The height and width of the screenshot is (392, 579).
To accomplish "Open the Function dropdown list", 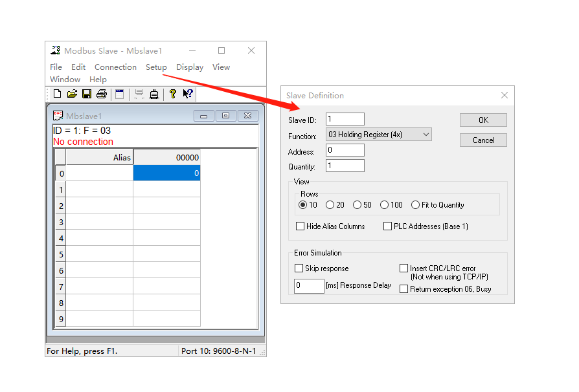I will pyautogui.click(x=378, y=135).
